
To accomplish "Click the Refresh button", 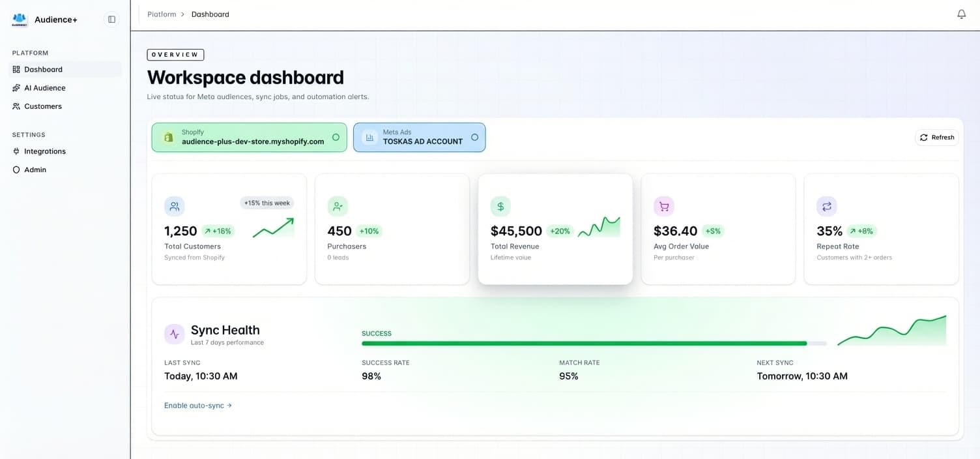I will [937, 137].
